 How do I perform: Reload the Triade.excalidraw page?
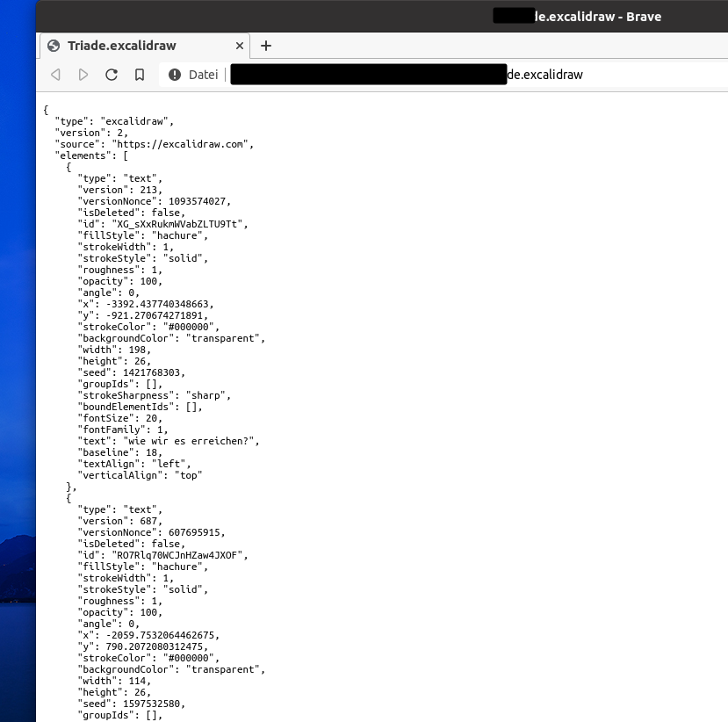pos(112,75)
